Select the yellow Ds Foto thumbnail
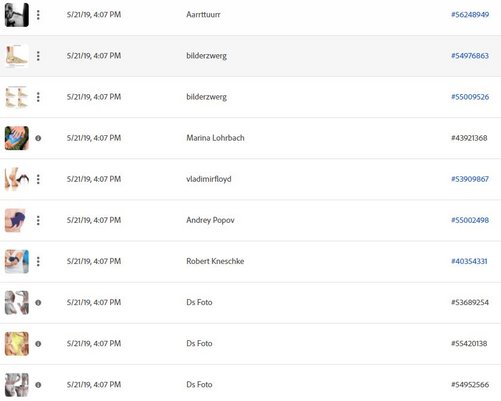501x401 pixels. (17, 344)
